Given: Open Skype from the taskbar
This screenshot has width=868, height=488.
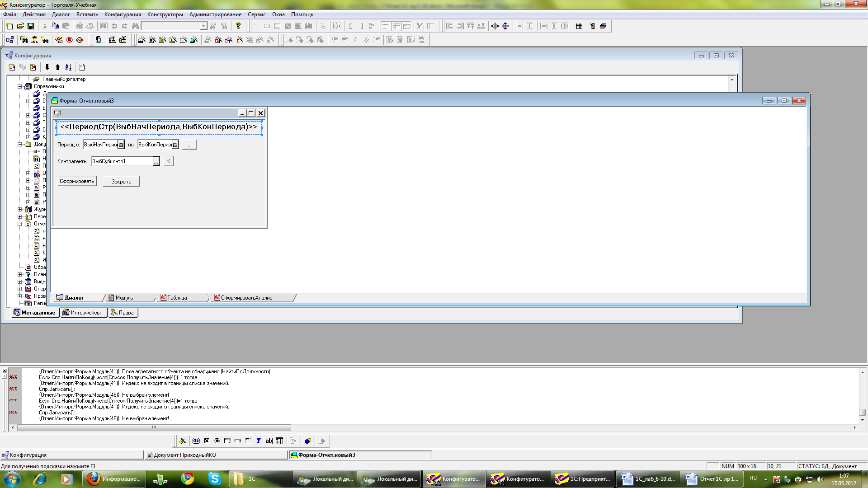Looking at the screenshot, I should 214,479.
